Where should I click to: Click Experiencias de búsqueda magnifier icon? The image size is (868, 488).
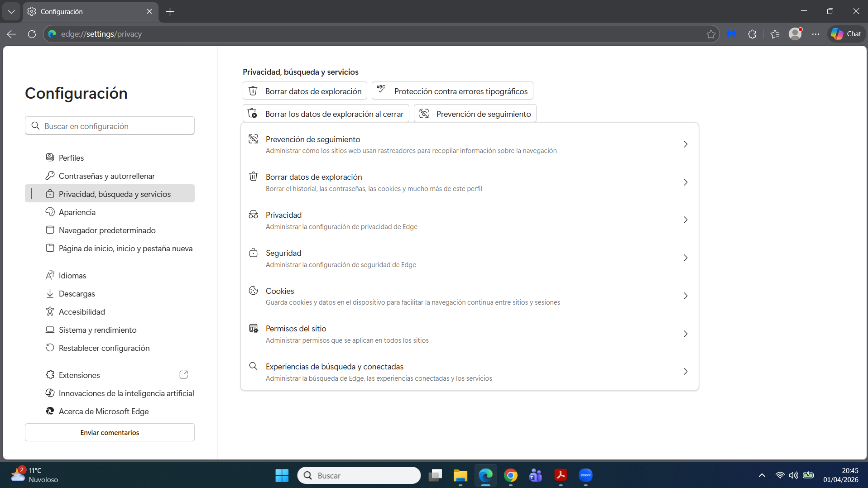coord(254,366)
